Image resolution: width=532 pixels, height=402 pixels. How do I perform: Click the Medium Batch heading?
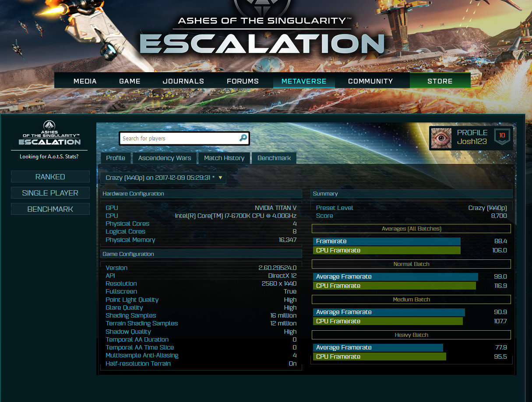(x=411, y=299)
